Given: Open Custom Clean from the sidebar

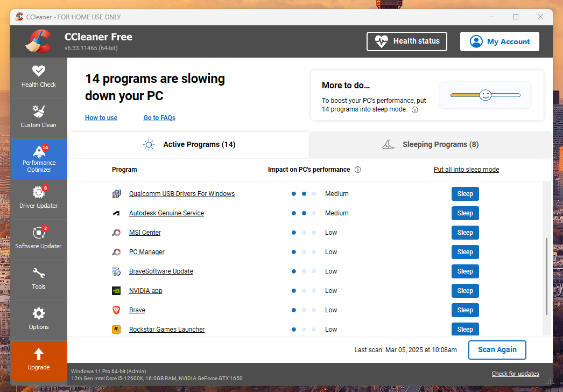Looking at the screenshot, I should coord(39,118).
